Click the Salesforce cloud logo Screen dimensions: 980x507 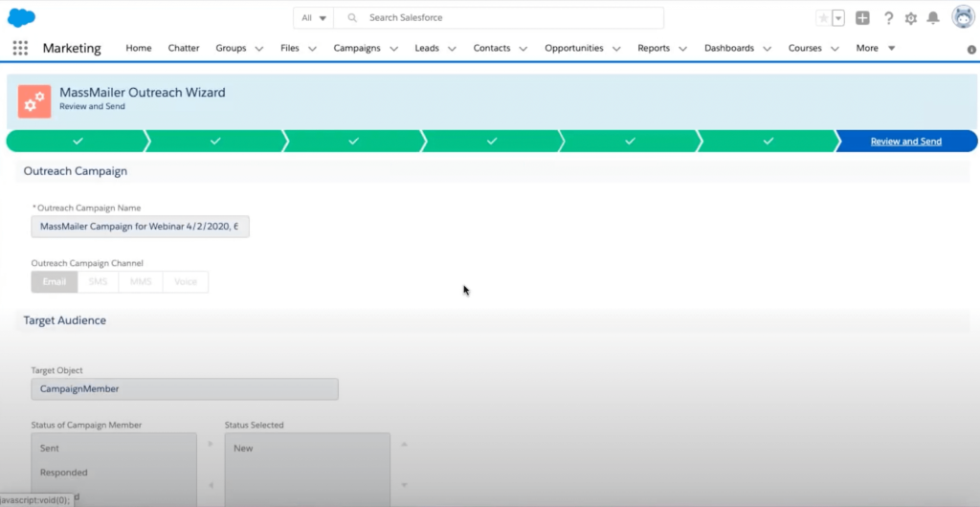(21, 17)
